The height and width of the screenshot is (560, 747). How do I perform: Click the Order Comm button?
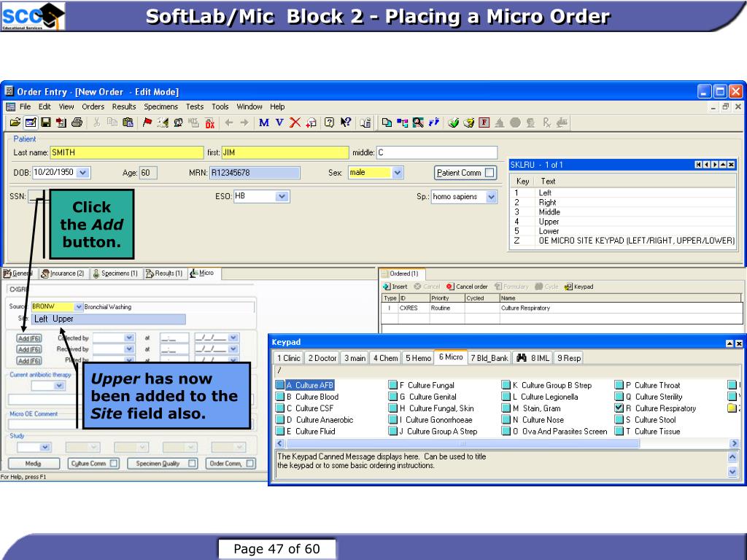pos(231,463)
